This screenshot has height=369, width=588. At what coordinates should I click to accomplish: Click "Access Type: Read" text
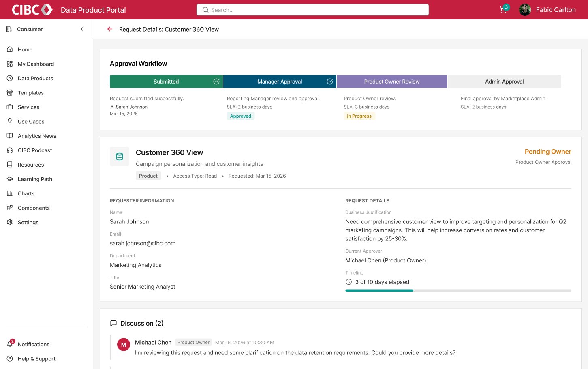(195, 176)
